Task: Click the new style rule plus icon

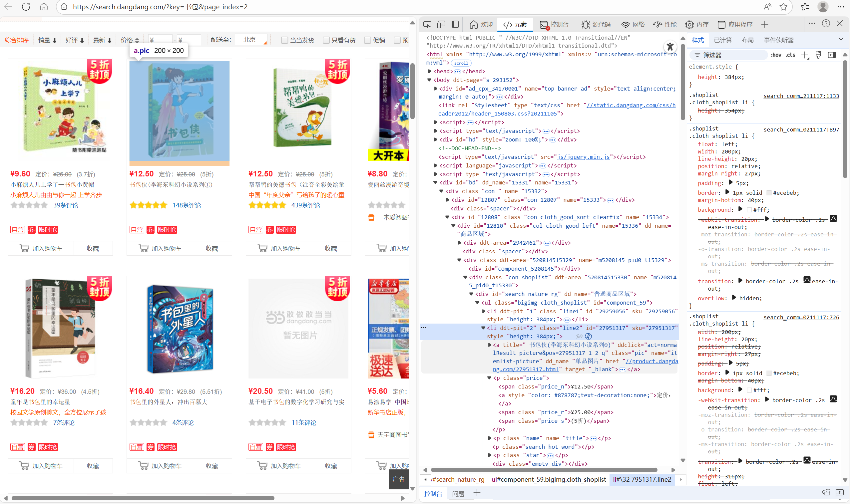Action: pos(804,55)
